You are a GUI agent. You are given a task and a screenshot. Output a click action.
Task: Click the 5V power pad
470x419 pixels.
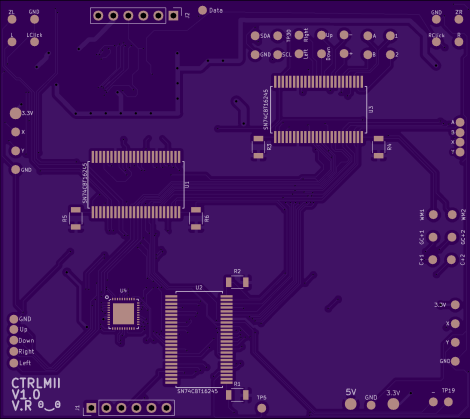[x=350, y=404]
